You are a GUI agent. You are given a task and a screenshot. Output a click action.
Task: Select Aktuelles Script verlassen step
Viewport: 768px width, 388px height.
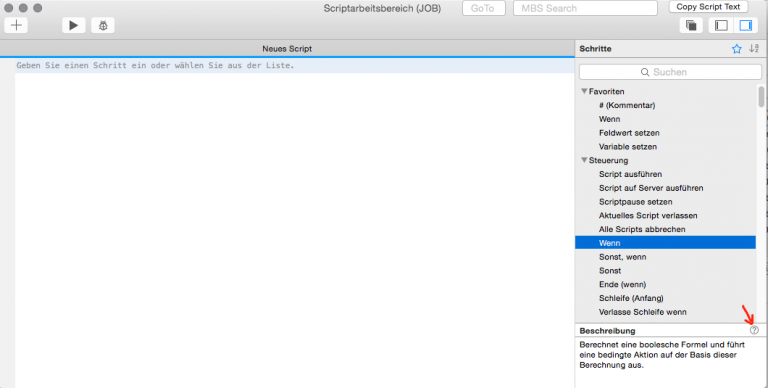coord(648,216)
